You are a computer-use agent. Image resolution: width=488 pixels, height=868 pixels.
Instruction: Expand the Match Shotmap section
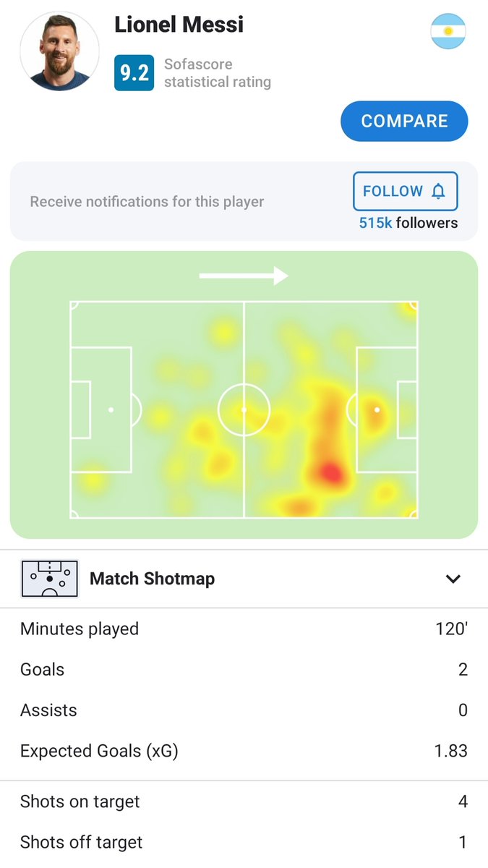coord(244,579)
